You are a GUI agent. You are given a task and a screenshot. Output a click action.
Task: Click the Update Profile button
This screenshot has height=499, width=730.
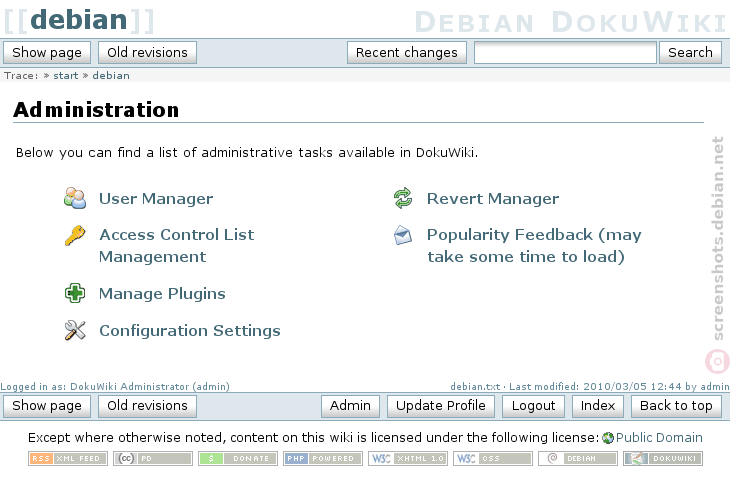441,405
